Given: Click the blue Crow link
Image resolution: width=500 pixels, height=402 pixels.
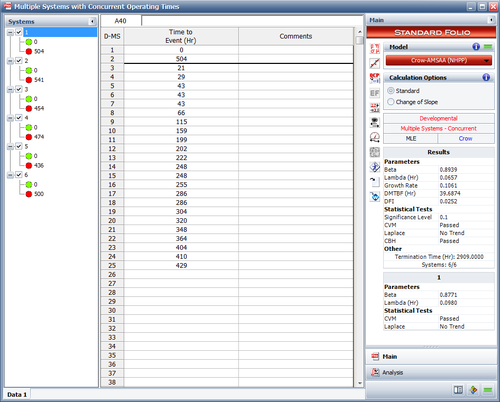Looking at the screenshot, I should point(465,138).
